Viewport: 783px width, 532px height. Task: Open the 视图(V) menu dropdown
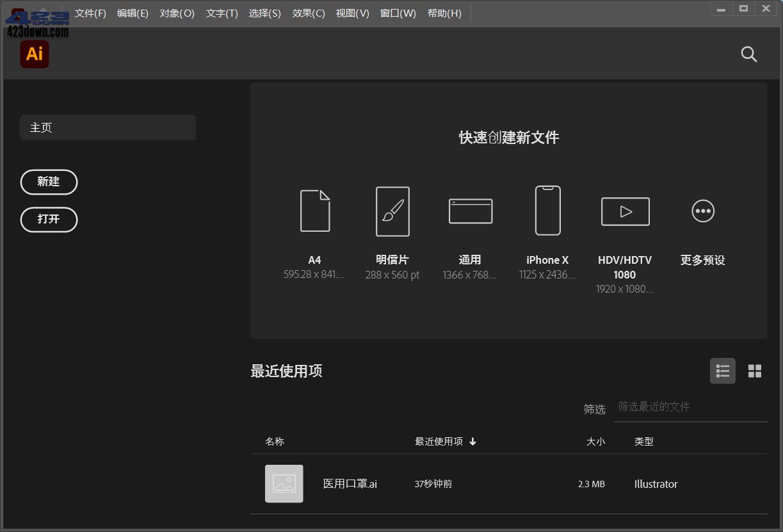(x=352, y=13)
